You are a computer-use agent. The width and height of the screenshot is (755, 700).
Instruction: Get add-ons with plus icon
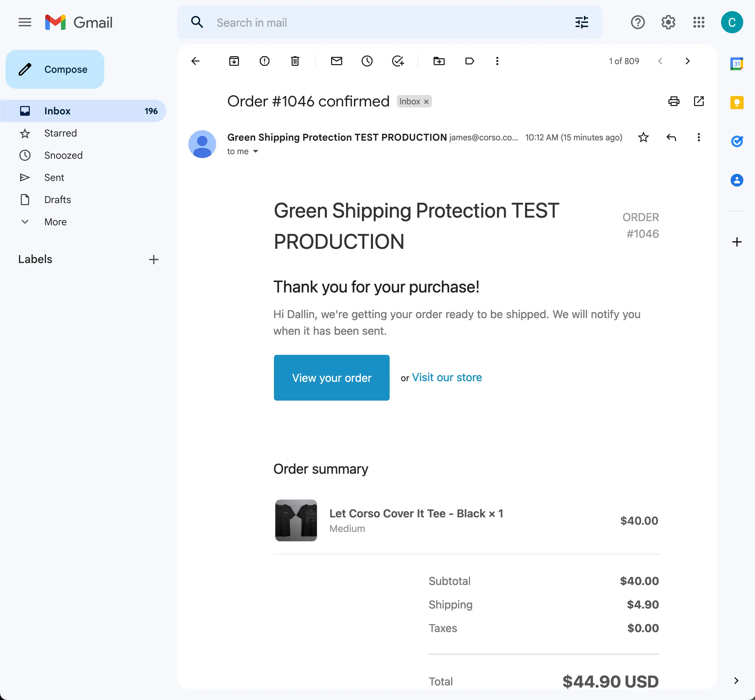736,242
